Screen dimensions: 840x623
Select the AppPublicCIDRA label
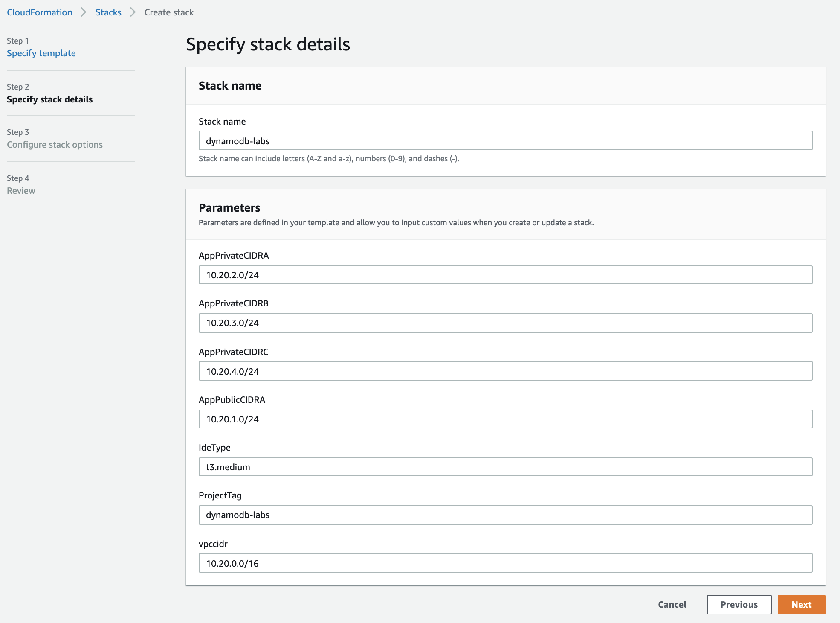click(x=232, y=400)
